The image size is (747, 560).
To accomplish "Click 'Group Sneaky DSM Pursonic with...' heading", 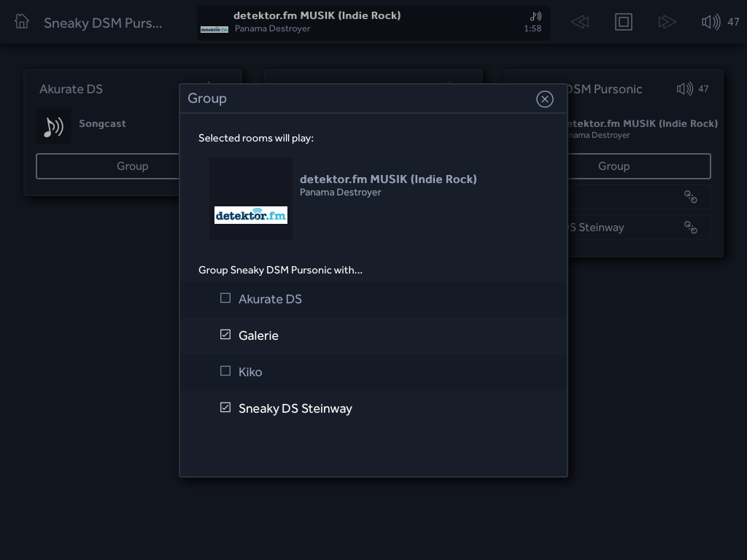I will click(x=280, y=270).
